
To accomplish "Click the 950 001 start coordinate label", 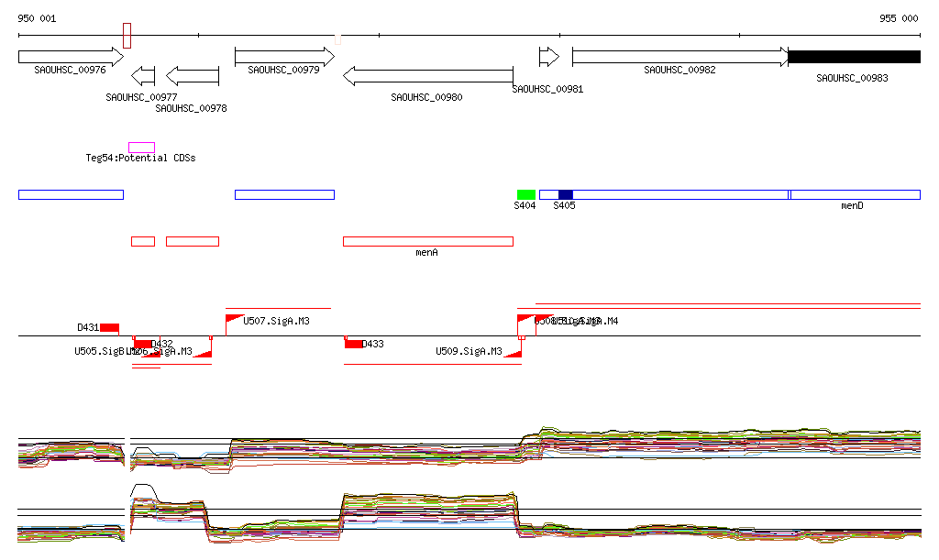I will 37,18.
